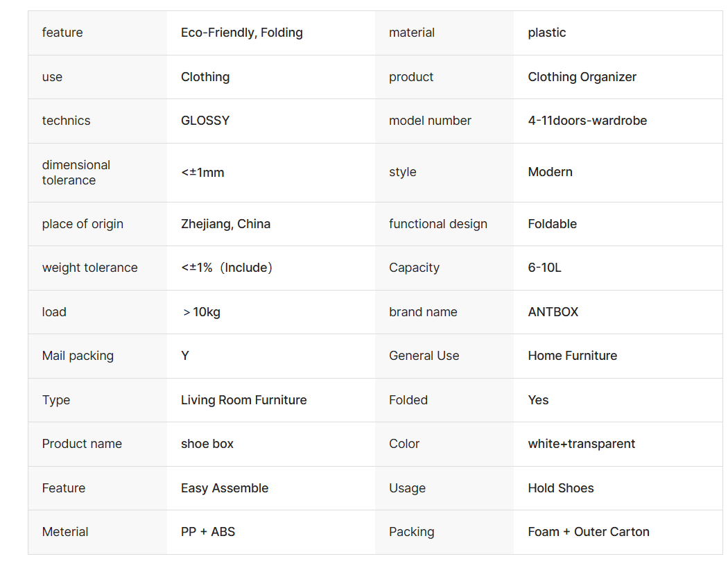Click the 'Foam + Outer Carton' packing value
728x561 pixels.
(x=589, y=532)
